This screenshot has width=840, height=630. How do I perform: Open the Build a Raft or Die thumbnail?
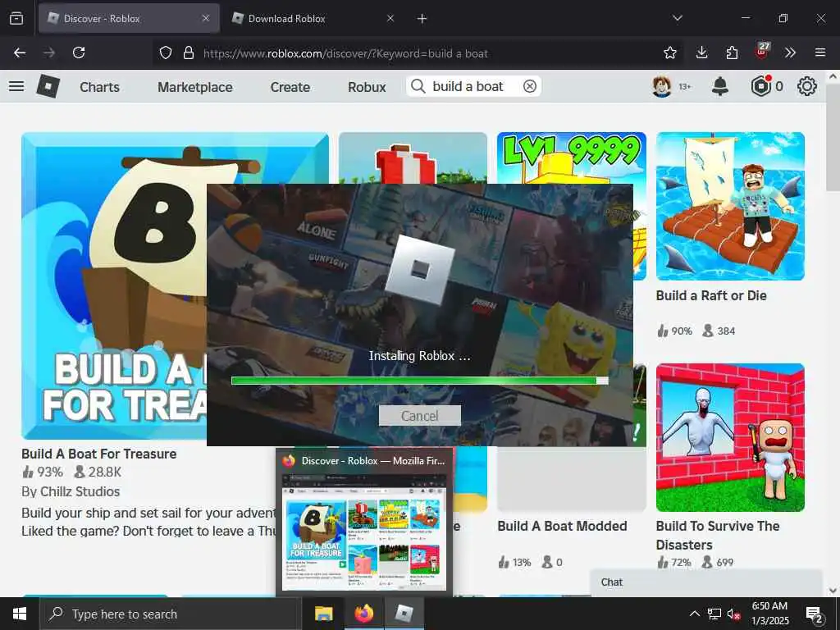(x=730, y=206)
